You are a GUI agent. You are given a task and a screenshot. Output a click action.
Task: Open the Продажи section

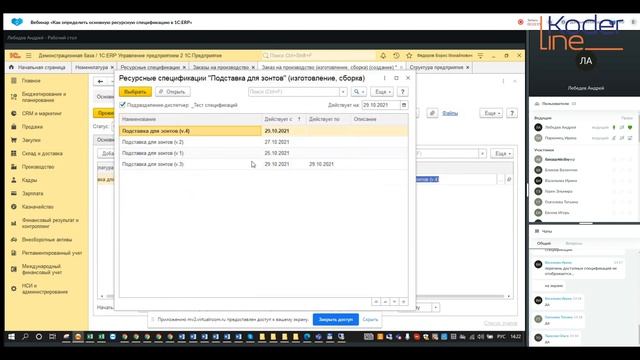(32, 127)
